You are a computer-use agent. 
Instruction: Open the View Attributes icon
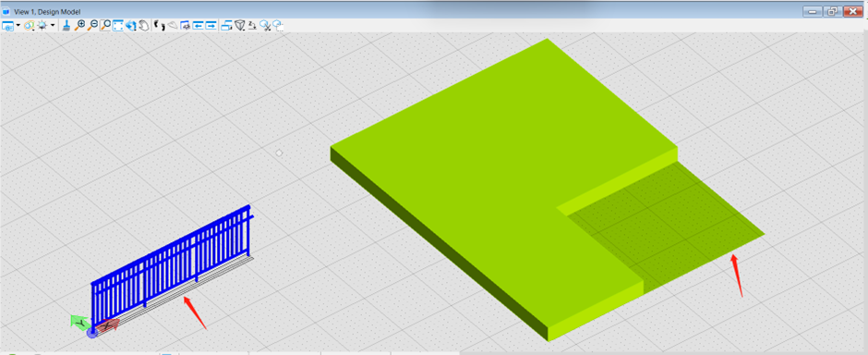coord(7,26)
